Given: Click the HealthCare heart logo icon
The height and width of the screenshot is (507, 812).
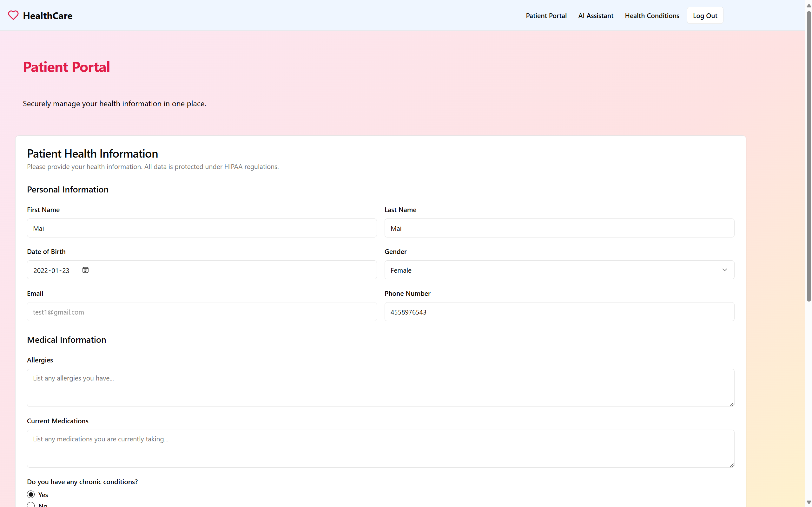Looking at the screenshot, I should pos(13,16).
